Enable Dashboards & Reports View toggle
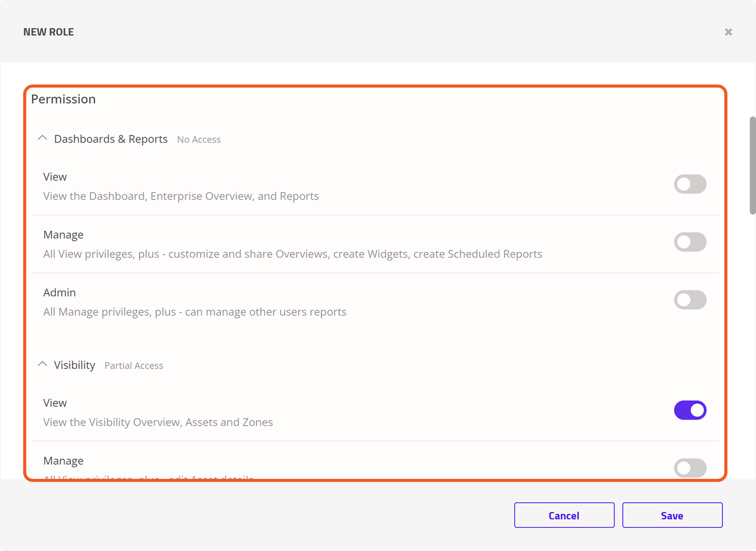The image size is (756, 551). tap(690, 184)
